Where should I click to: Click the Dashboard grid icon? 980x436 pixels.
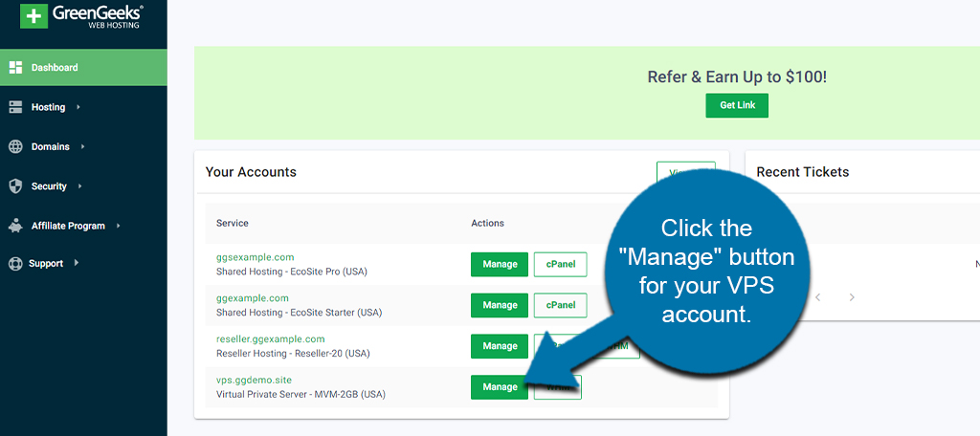click(15, 68)
